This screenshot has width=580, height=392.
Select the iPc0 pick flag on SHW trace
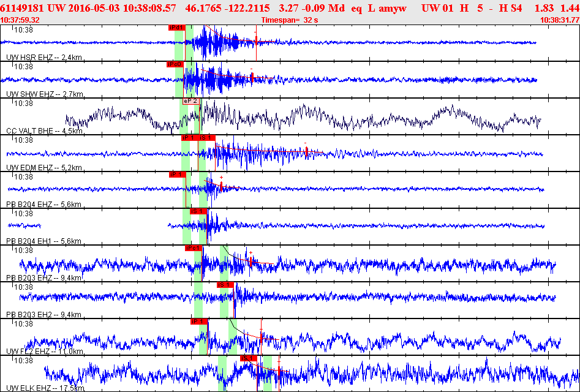pos(175,64)
